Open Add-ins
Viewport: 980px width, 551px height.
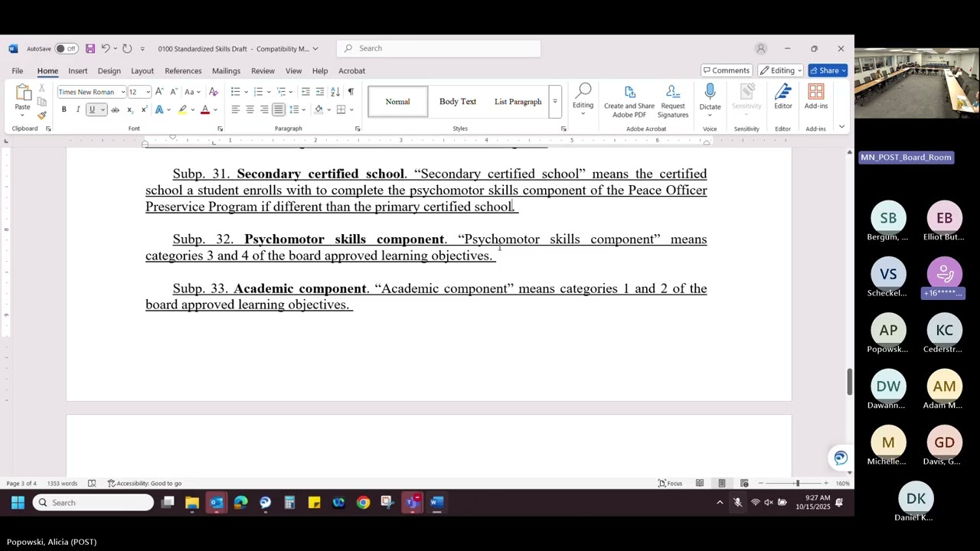[x=816, y=97]
